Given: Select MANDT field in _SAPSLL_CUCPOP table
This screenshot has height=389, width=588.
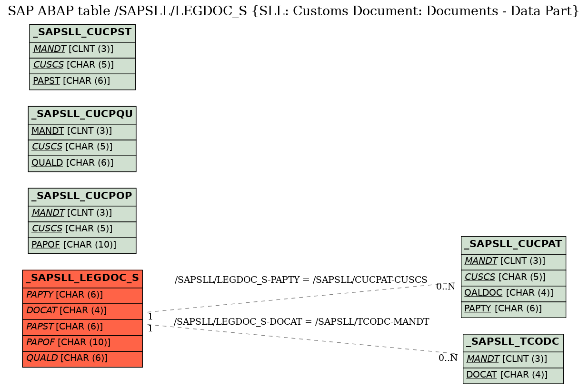Looking at the screenshot, I should (x=82, y=213).
